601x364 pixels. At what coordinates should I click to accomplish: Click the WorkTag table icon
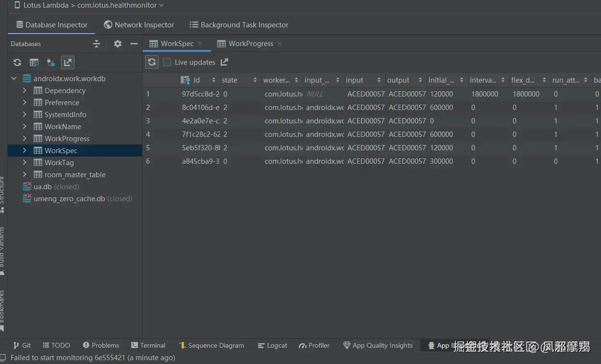[38, 163]
